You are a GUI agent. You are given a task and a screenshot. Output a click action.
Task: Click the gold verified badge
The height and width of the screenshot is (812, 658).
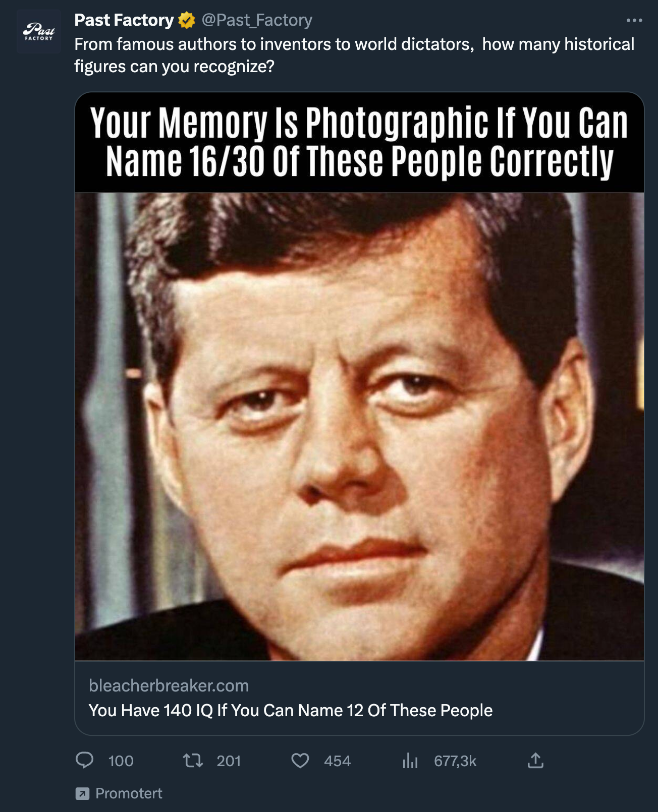pyautogui.click(x=187, y=20)
